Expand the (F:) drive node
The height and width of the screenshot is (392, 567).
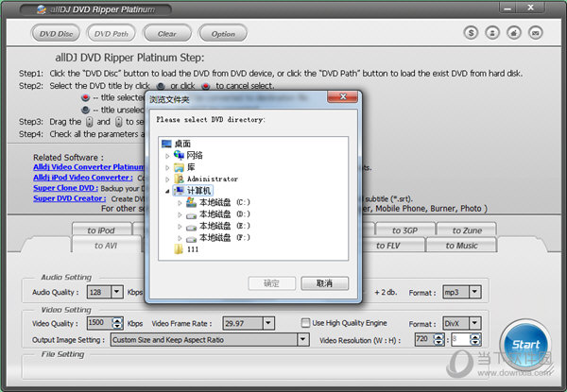180,238
